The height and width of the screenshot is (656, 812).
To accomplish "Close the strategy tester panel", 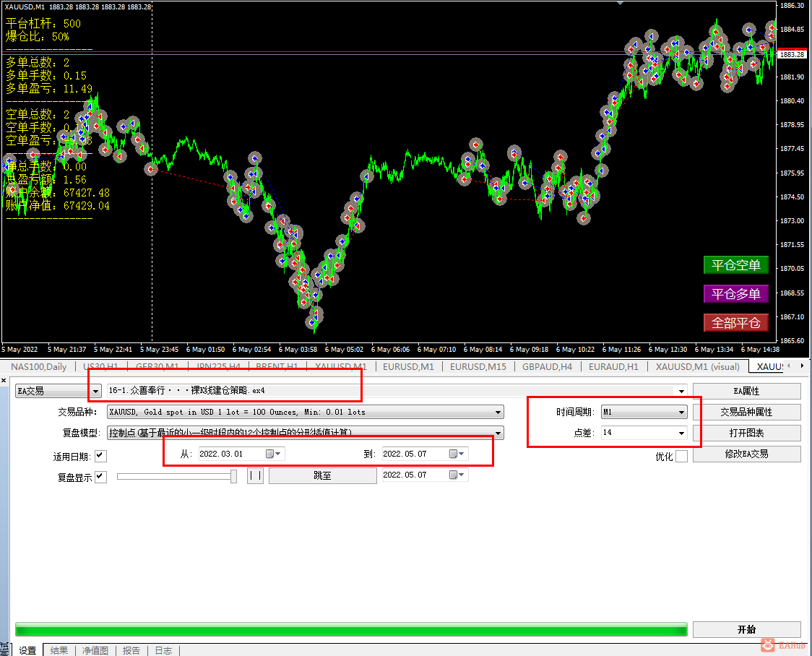I will (4, 381).
